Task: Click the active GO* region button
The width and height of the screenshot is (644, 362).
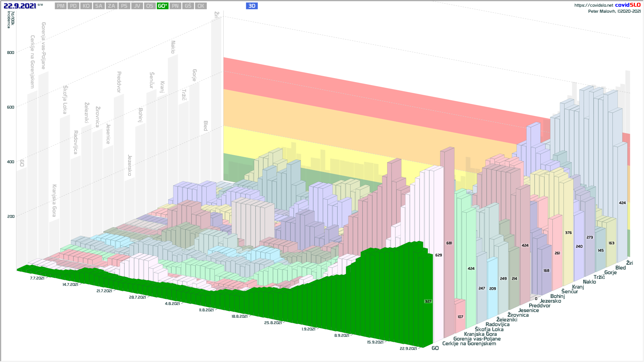Action: coord(162,6)
